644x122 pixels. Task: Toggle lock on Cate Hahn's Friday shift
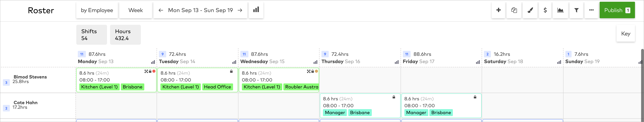(475, 97)
